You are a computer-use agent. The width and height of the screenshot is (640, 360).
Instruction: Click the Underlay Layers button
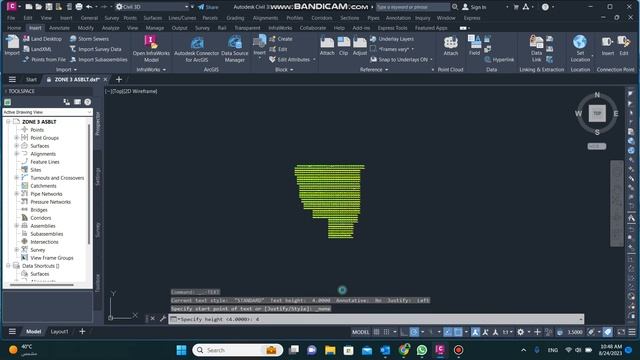tap(392, 39)
